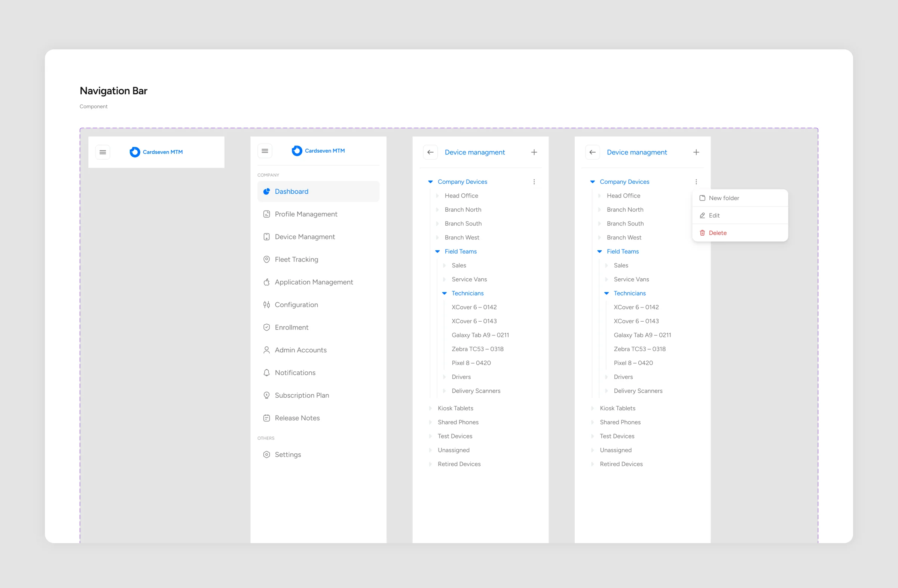
Task: Choose Delete in context menu
Action: [x=740, y=233]
